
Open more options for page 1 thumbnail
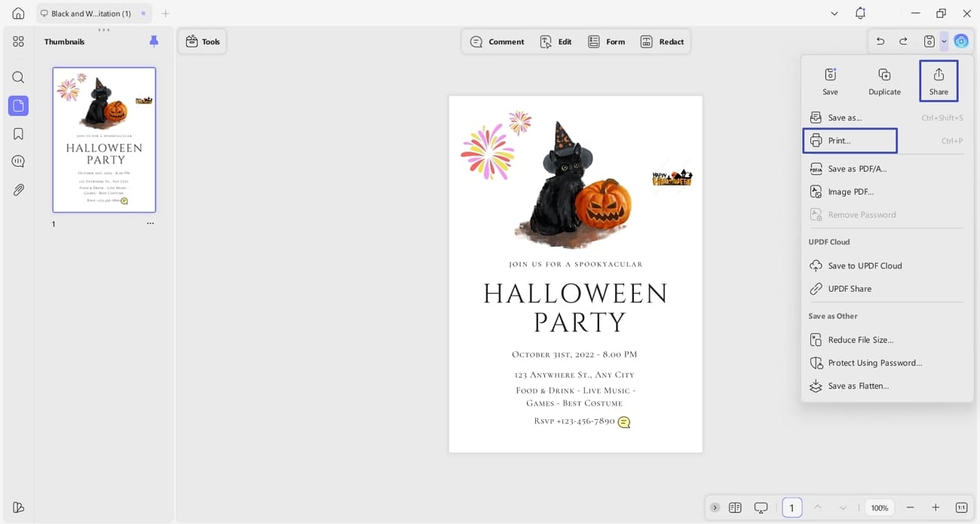click(150, 223)
